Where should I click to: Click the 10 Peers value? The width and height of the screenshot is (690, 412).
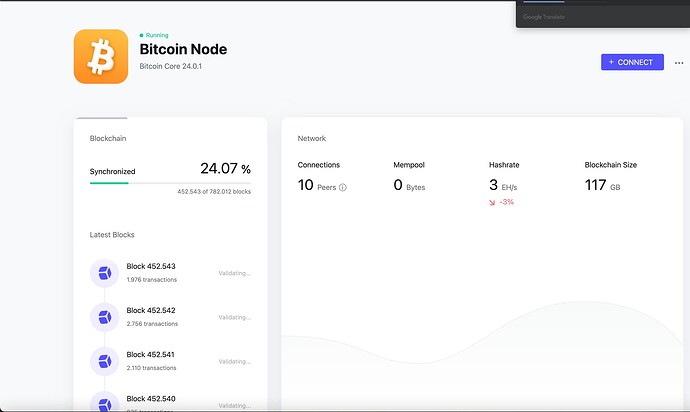click(317, 185)
